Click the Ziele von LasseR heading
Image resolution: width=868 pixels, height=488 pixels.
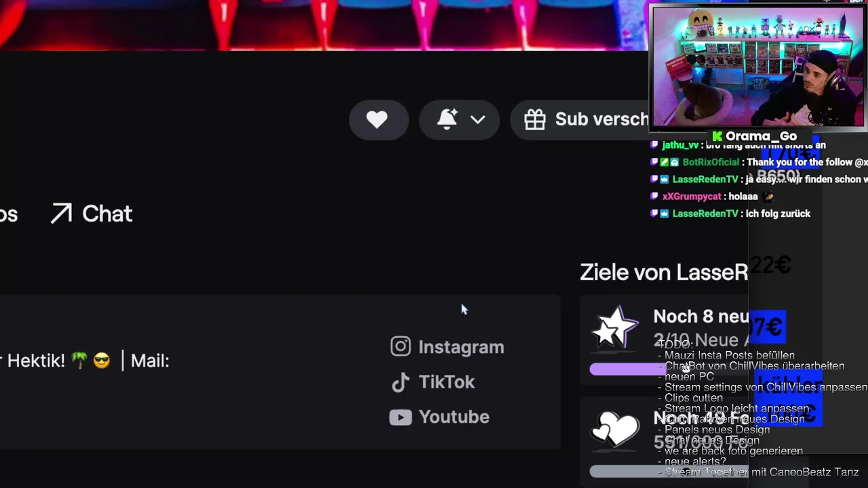[664, 272]
